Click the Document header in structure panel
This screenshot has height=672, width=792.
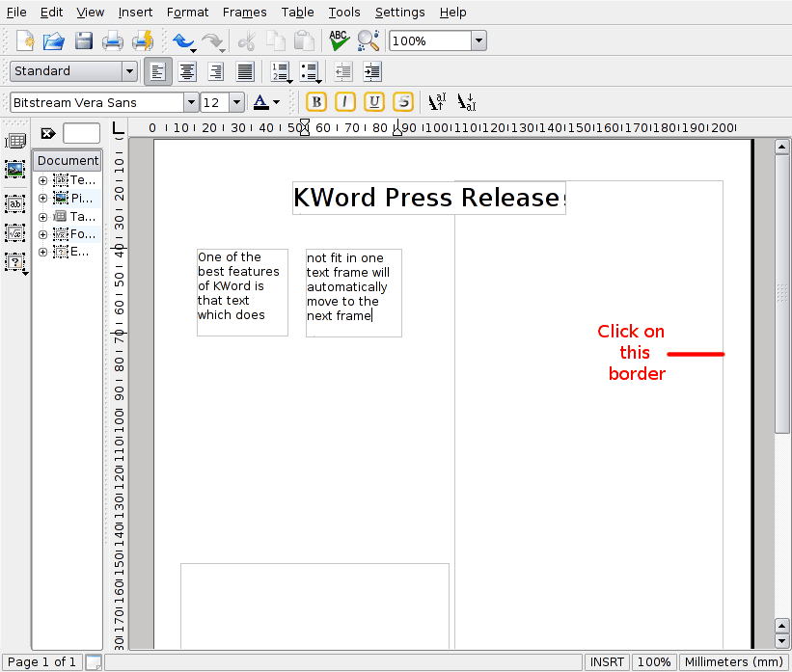click(68, 160)
